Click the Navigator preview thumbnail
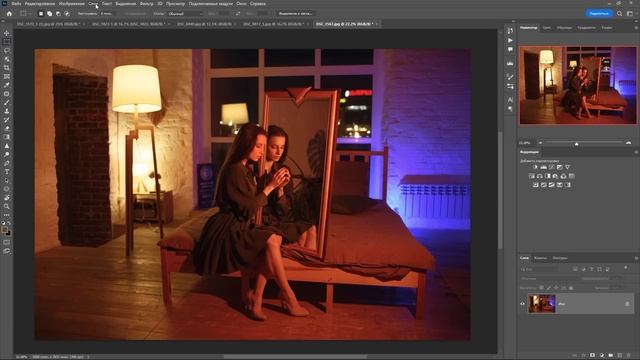The image size is (640, 360). 578,85
